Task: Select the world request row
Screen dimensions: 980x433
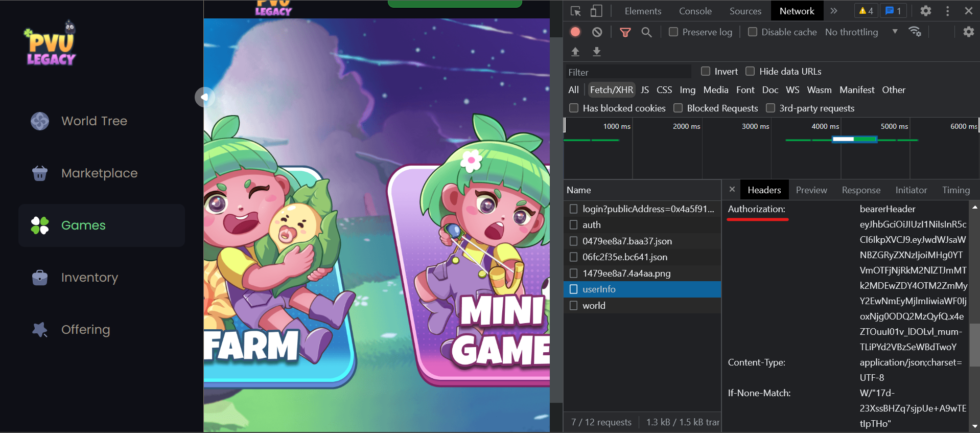Action: click(642, 306)
